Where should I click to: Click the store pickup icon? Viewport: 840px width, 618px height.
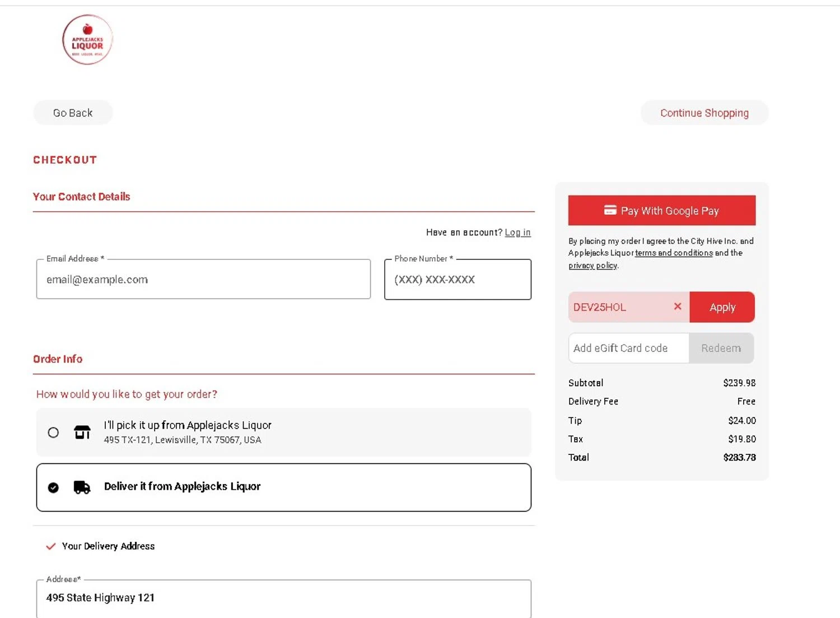pyautogui.click(x=82, y=432)
